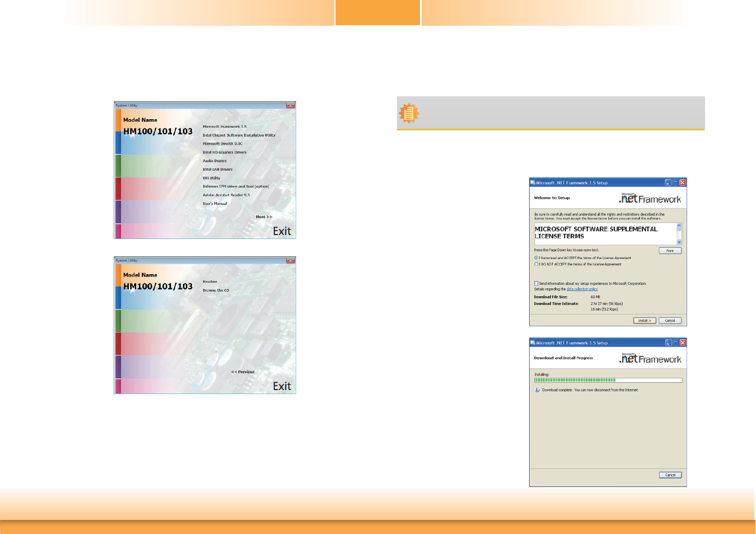The width and height of the screenshot is (756, 534).
Task: Select Browse the CD
Action: pyautogui.click(x=216, y=290)
